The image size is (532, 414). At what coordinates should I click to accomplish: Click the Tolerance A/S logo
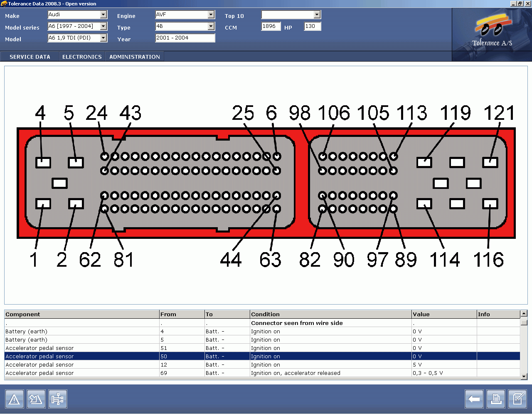coord(492,32)
